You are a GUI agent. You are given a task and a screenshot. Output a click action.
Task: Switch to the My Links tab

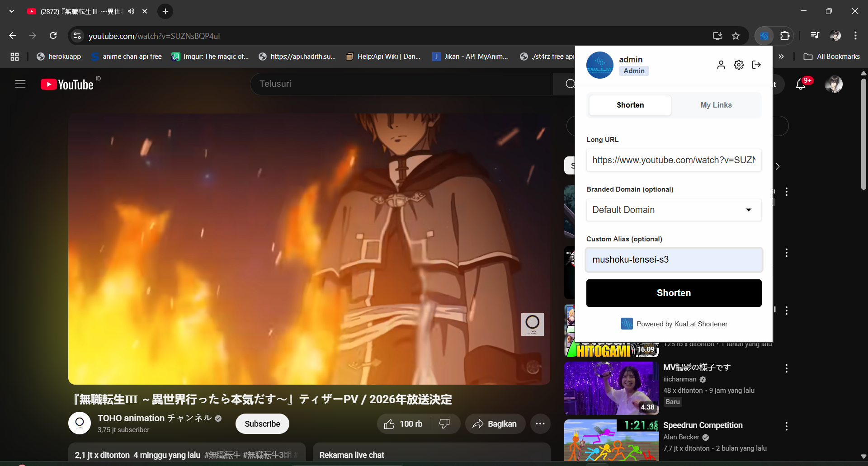click(x=716, y=105)
